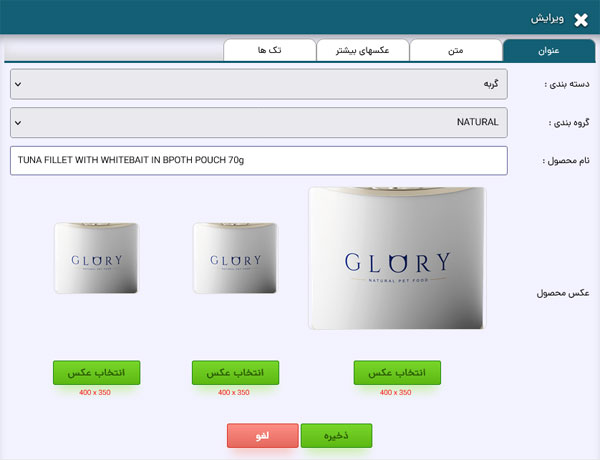Click the ویرایش dialog title text

tap(547, 19)
